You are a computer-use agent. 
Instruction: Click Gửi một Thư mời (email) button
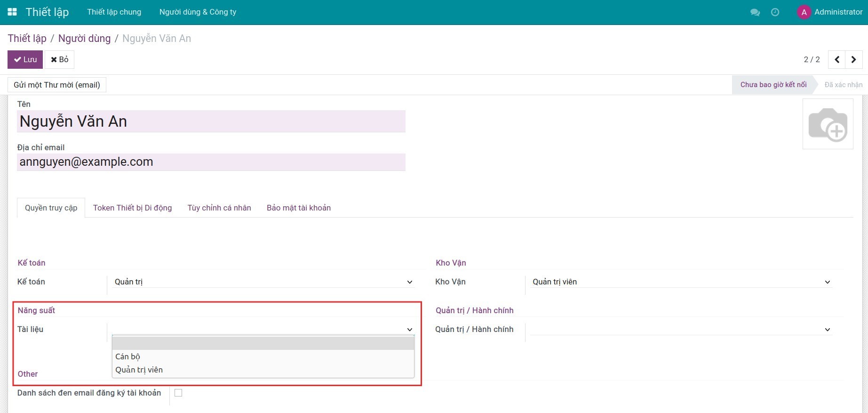coord(57,85)
